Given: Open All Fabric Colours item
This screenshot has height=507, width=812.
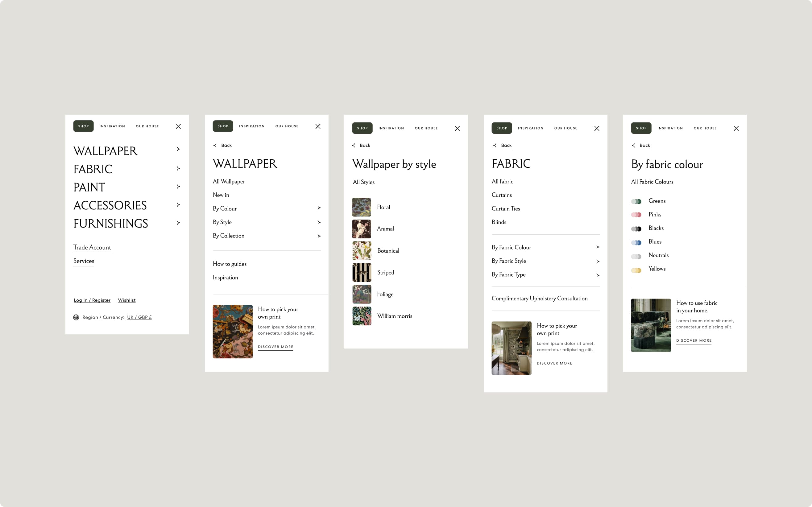Looking at the screenshot, I should tap(652, 182).
